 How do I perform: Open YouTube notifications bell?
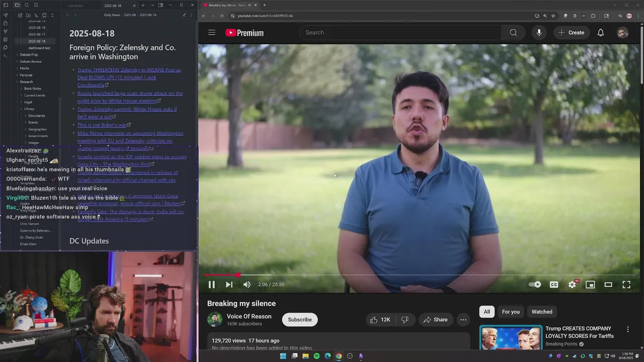[x=601, y=33]
